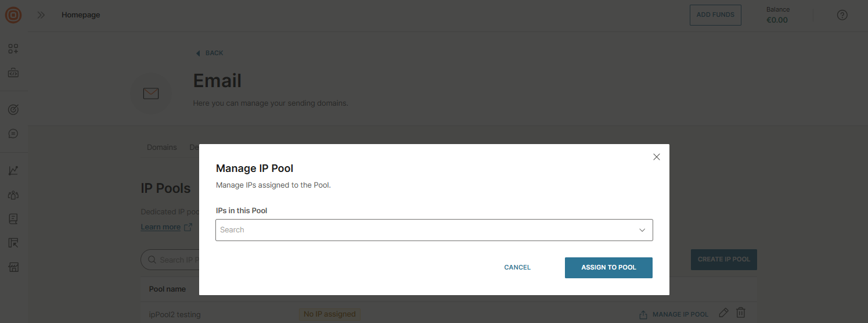
Task: Click the IPs in this Pool search field
Action: click(x=424, y=230)
